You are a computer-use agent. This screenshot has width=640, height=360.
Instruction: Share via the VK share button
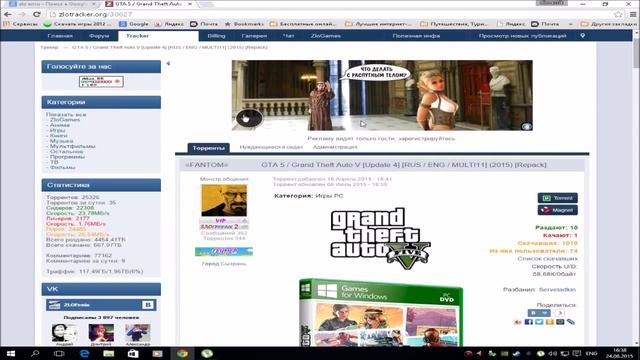click(539, 313)
